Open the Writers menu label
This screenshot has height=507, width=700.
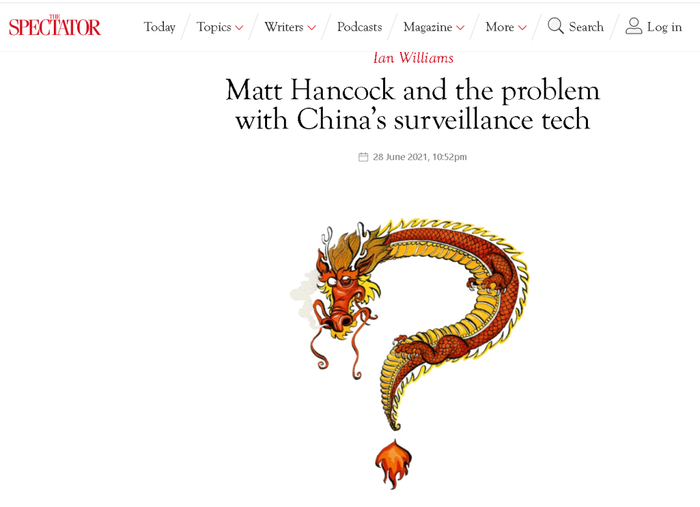pos(283,27)
